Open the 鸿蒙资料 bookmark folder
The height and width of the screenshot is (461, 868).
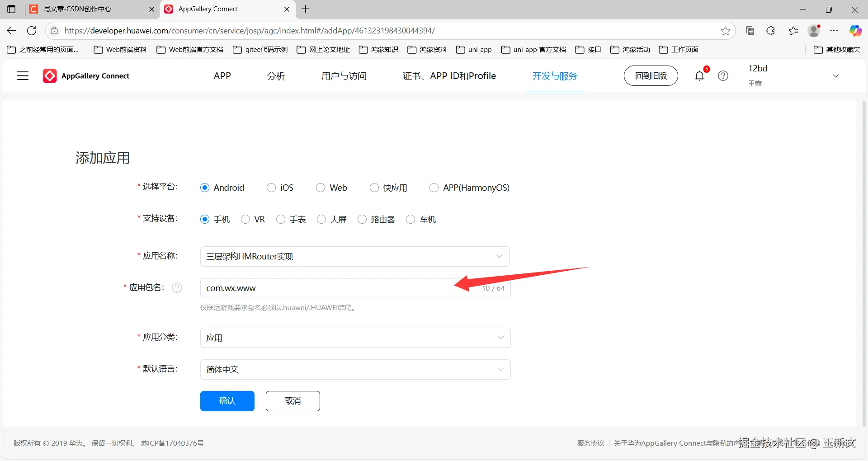pyautogui.click(x=427, y=50)
